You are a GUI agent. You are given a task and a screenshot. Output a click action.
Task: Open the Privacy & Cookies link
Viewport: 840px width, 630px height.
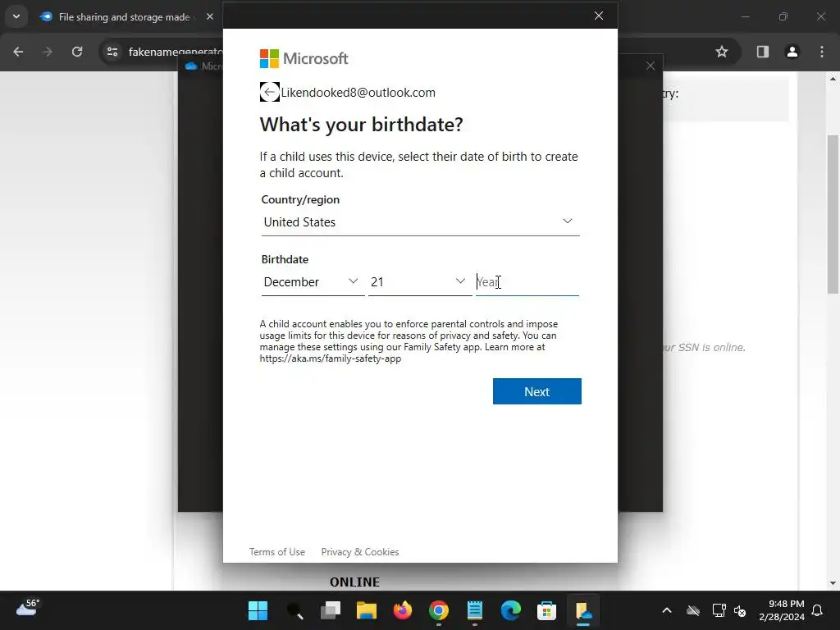(x=360, y=552)
